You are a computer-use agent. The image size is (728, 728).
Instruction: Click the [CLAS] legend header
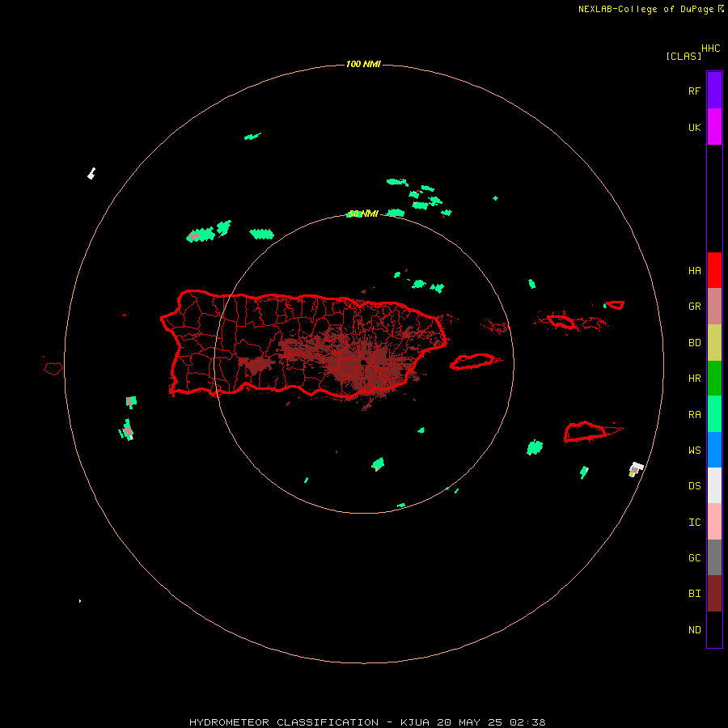point(684,56)
